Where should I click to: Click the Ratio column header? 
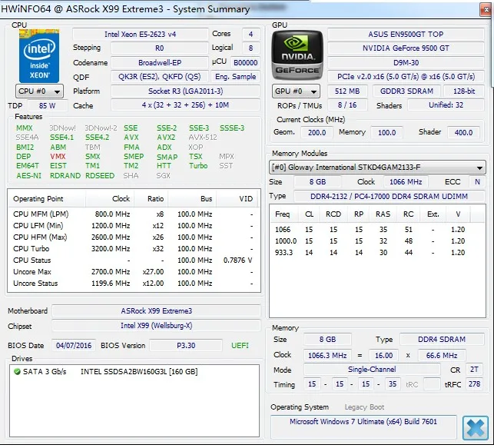tap(151, 199)
